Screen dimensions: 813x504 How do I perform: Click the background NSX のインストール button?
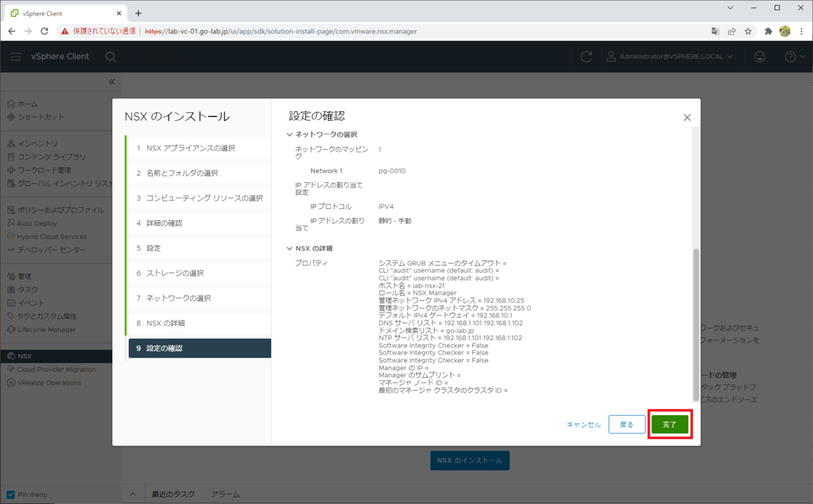[x=470, y=461]
